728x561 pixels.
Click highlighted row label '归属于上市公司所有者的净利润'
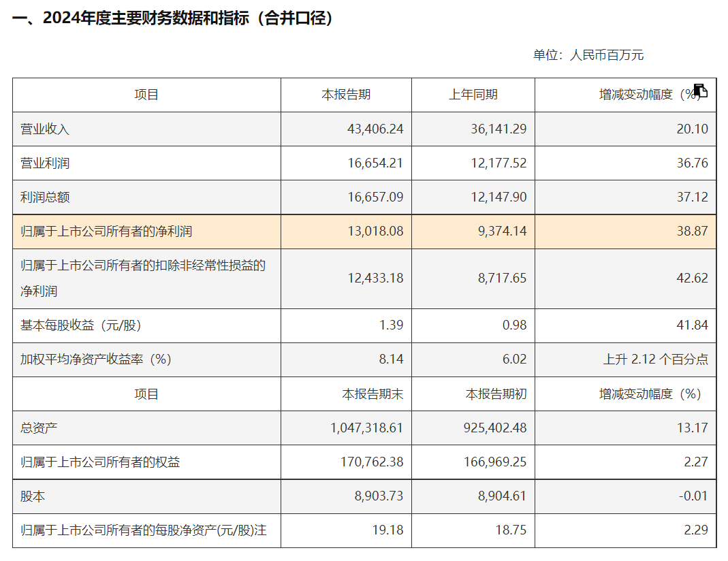pos(106,231)
